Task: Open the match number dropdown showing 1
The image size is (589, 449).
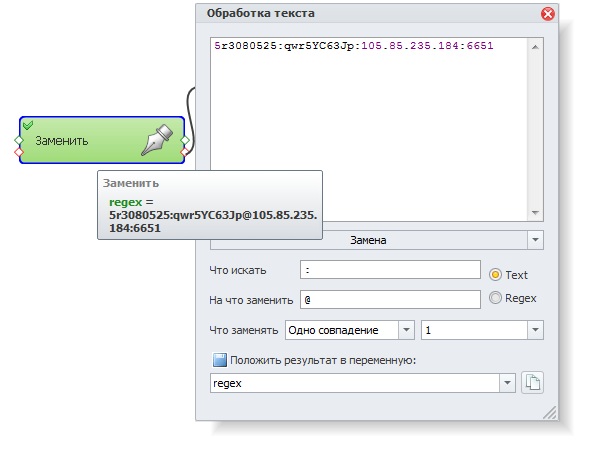Action: pos(535,330)
